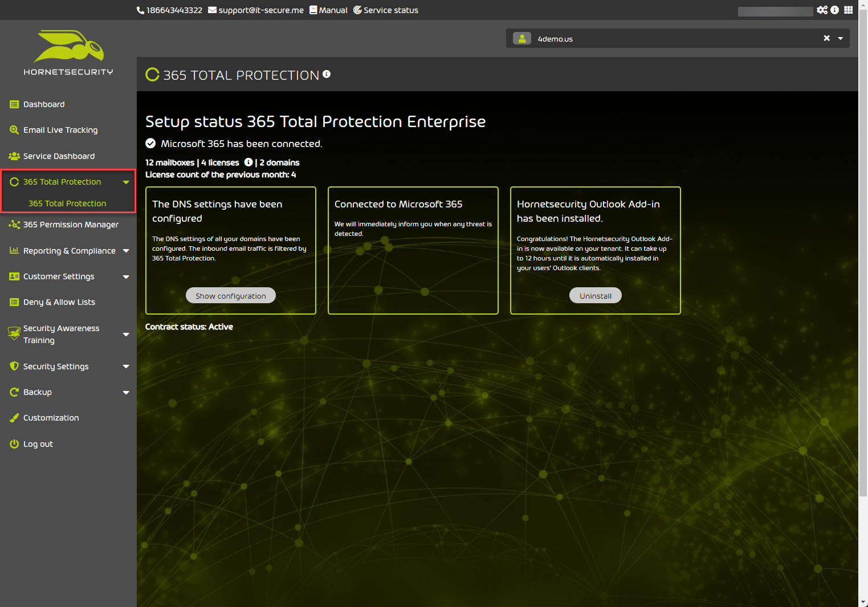Click the info icon next to 365 Total Protection title
This screenshot has width=868, height=607.
click(x=327, y=74)
